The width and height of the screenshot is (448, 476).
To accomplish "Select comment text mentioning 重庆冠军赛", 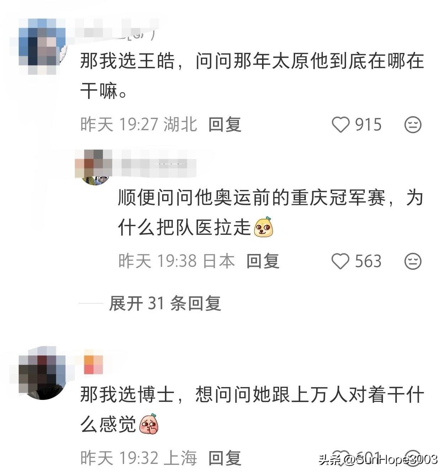I will (x=271, y=213).
